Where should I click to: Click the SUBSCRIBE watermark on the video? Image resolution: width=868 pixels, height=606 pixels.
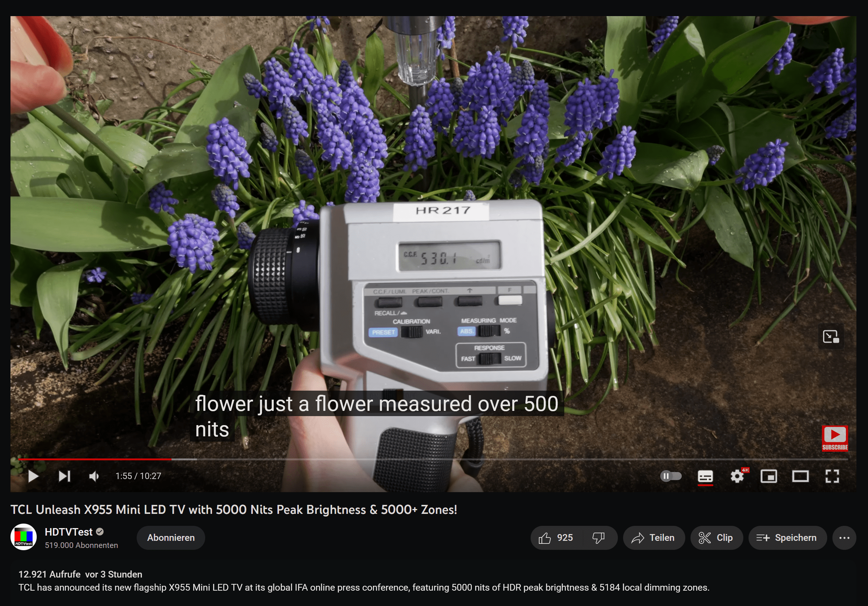pyautogui.click(x=835, y=438)
